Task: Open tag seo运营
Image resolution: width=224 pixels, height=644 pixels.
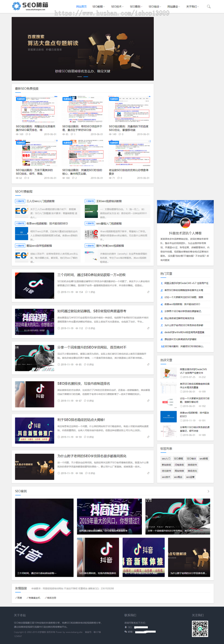Action: coord(190,477)
